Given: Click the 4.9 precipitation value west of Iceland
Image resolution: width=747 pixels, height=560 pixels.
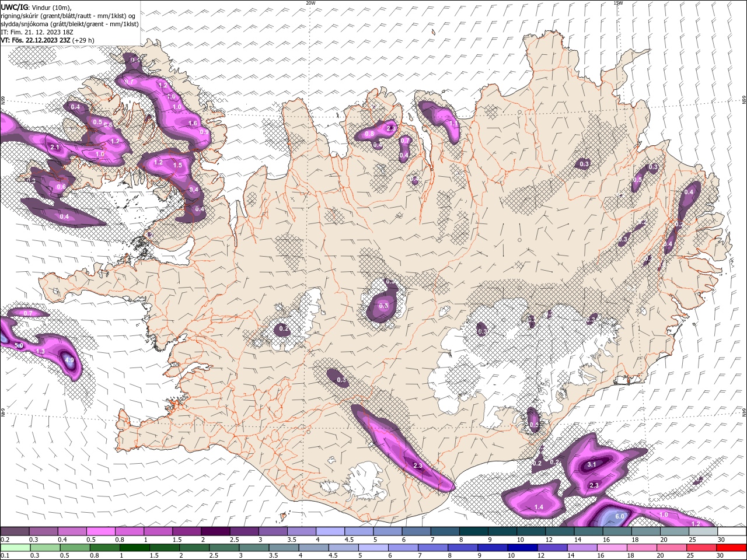Looking at the screenshot, I should 69,360.
